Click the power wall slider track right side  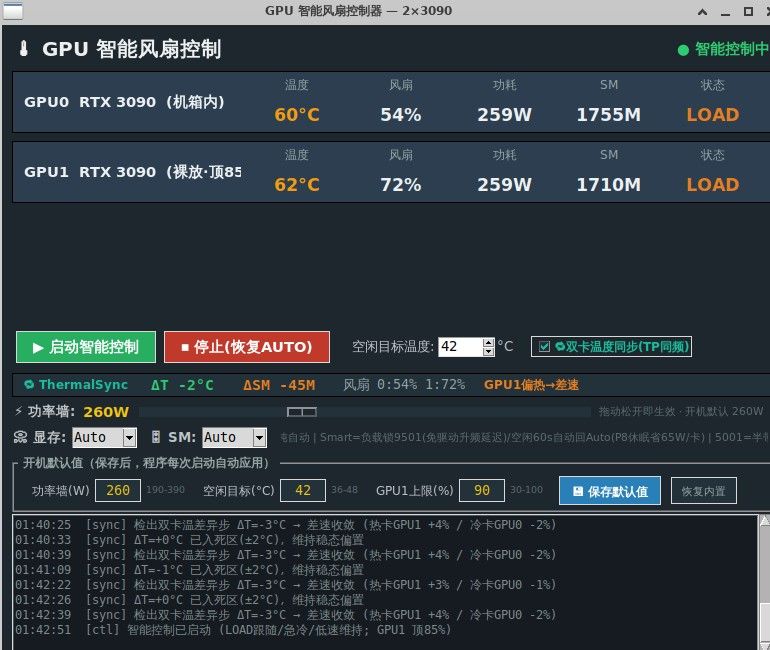452,412
